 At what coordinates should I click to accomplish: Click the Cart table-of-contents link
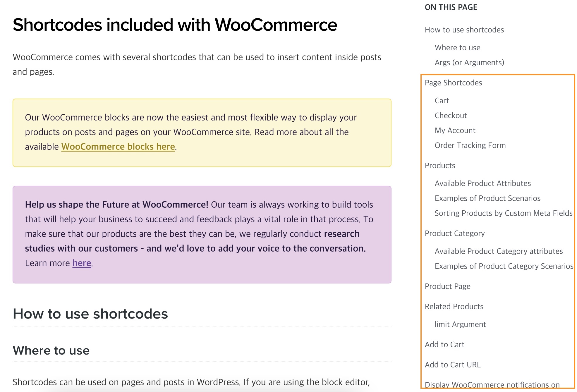click(442, 101)
